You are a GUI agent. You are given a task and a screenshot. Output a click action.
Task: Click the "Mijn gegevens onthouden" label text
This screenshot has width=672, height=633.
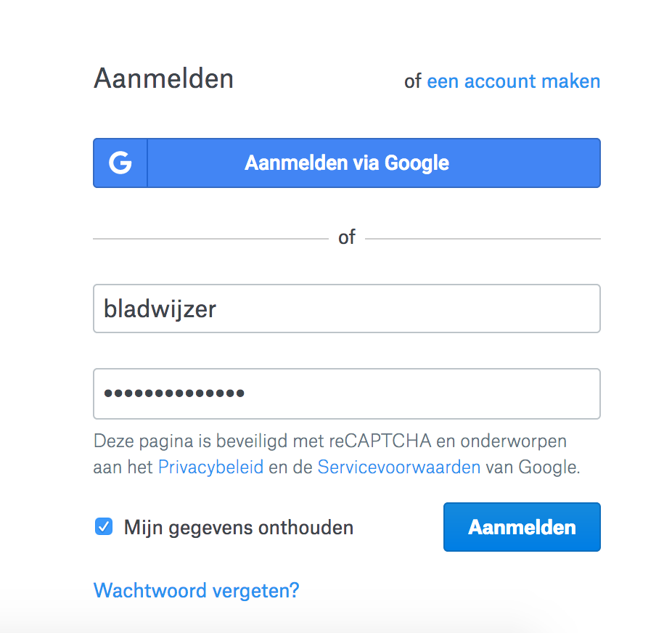pyautogui.click(x=239, y=528)
